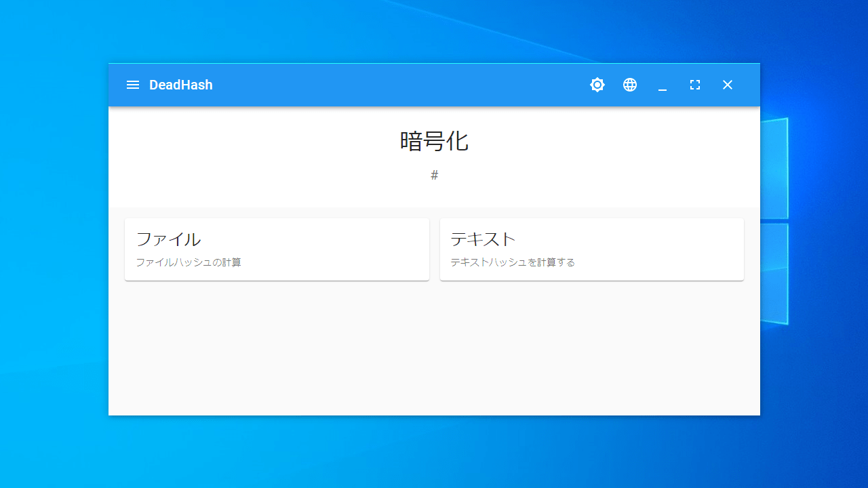Image resolution: width=868 pixels, height=488 pixels.
Task: Click the テキストハッシュを計算する description
Action: tap(513, 262)
